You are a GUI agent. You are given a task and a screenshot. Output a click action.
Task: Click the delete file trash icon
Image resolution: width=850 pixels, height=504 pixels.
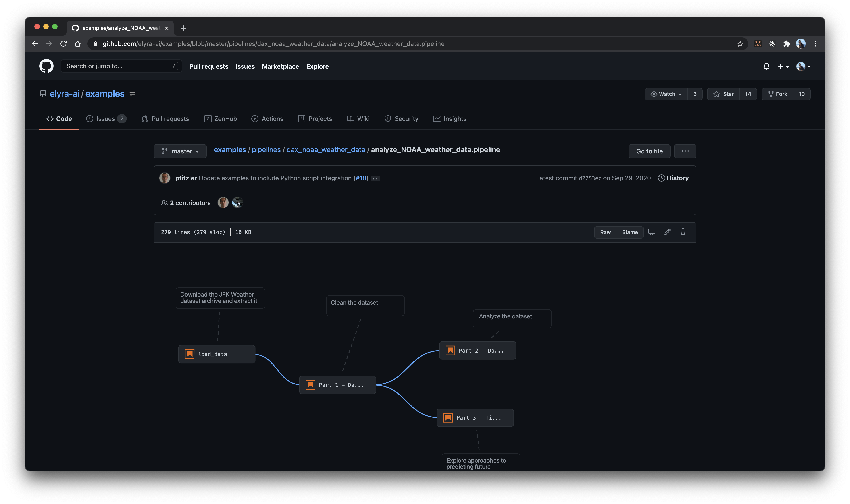683,232
